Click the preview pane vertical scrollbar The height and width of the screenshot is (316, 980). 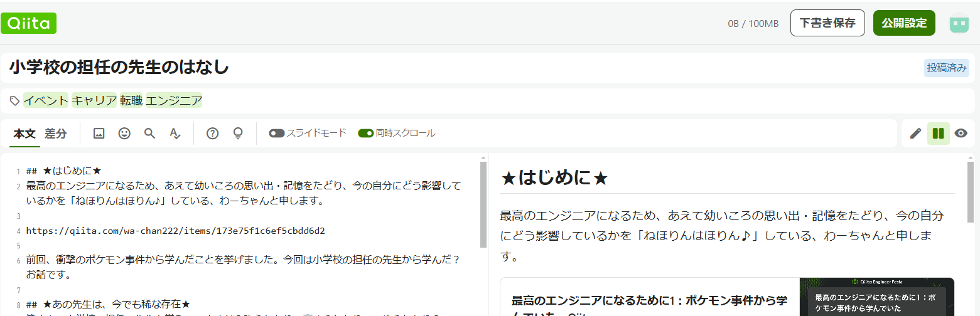pos(971,192)
